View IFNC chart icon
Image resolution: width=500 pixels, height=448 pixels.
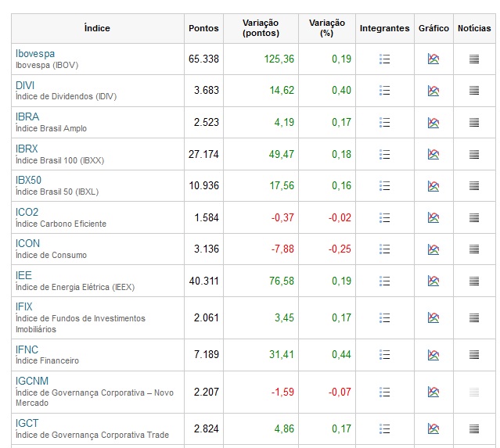pyautogui.click(x=433, y=355)
